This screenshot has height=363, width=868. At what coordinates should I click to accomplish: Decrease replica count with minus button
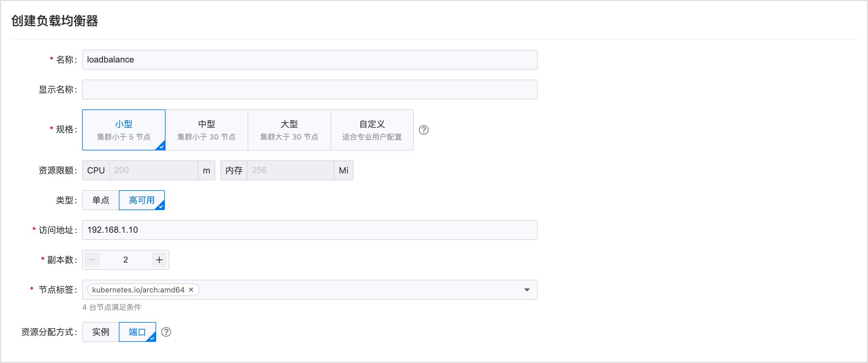92,260
